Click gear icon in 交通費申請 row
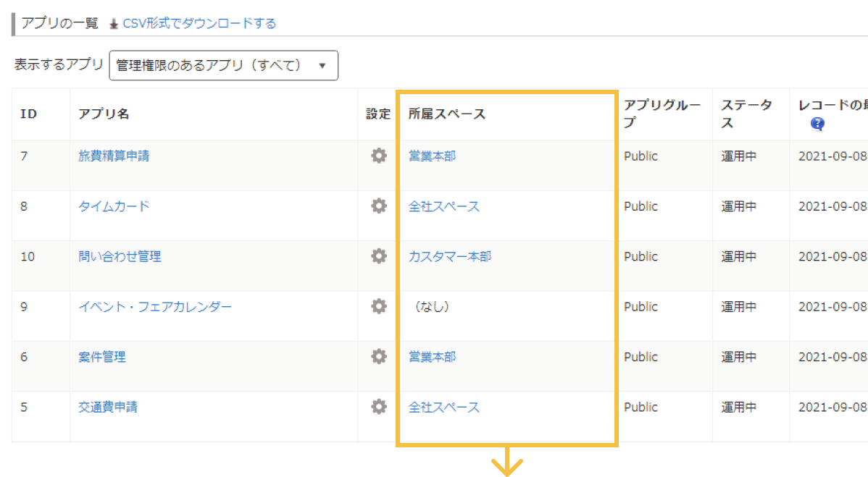This screenshot has width=868, height=477. (x=378, y=407)
